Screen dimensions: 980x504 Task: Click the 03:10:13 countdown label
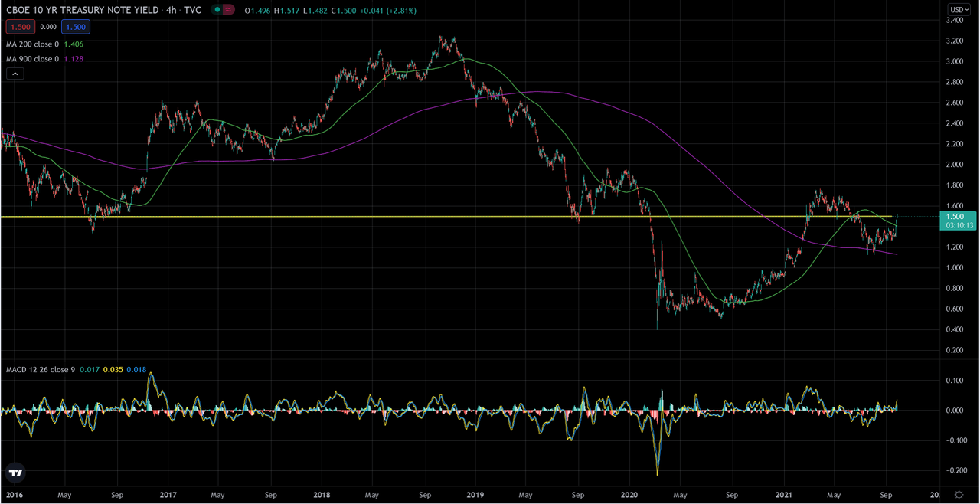click(x=959, y=226)
